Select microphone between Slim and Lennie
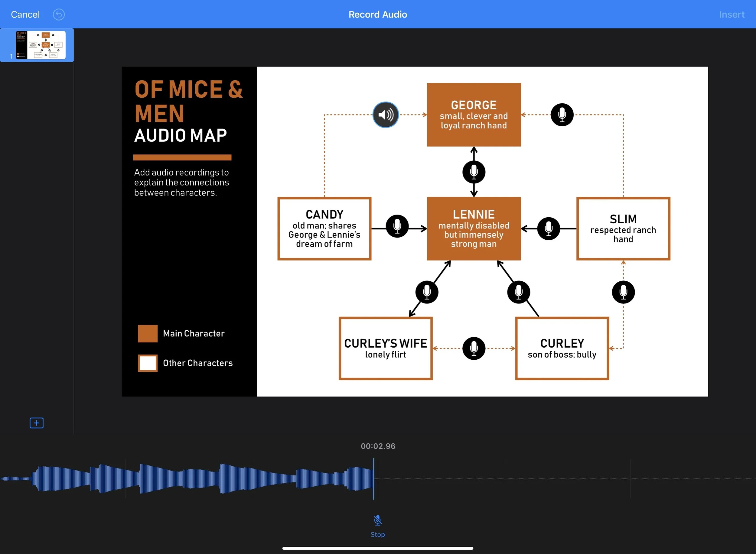 tap(548, 228)
